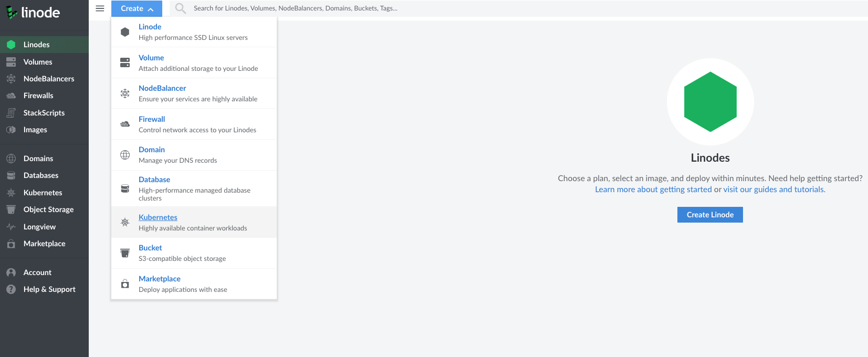This screenshot has width=868, height=357.
Task: Click the search magnifier icon
Action: pos(181,8)
